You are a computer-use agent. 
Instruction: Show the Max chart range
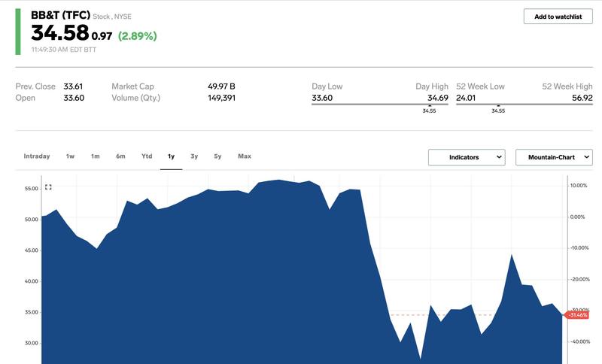click(245, 156)
